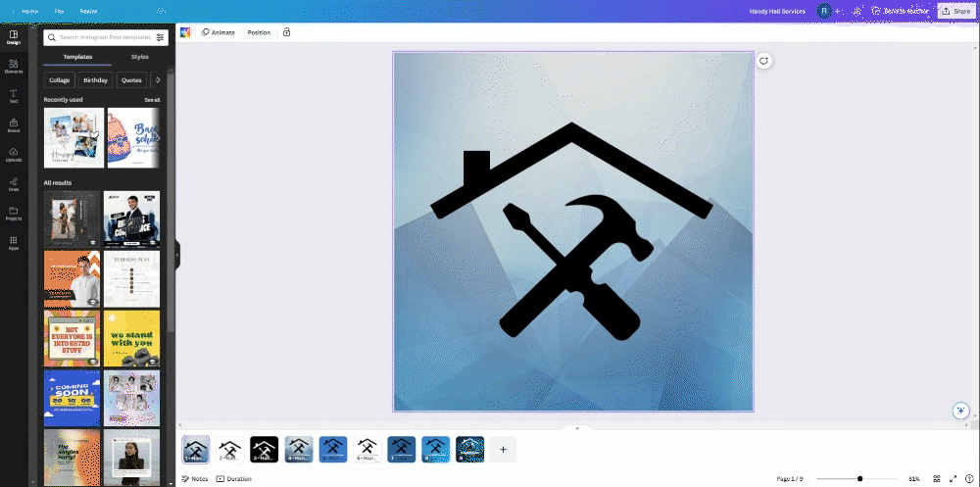Image resolution: width=980 pixels, height=487 pixels.
Task: Click the house and tools graphic on canvas
Action: coord(572,232)
